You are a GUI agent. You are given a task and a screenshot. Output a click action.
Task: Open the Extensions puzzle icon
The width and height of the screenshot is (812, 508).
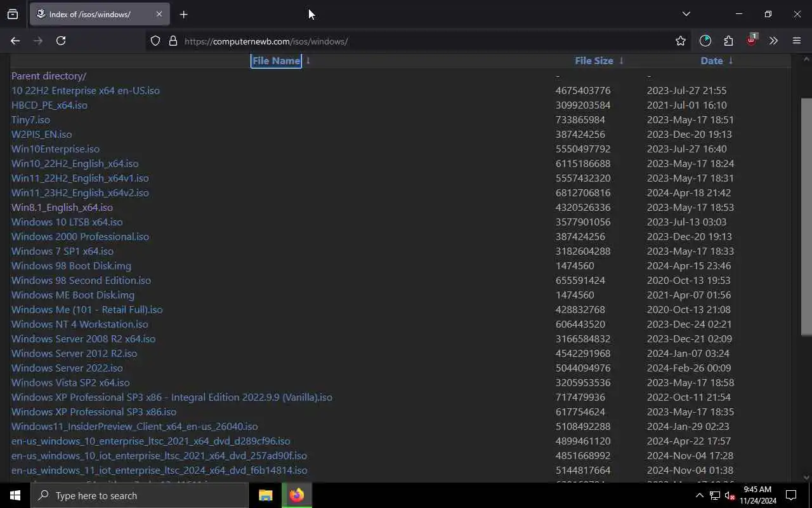click(728, 41)
